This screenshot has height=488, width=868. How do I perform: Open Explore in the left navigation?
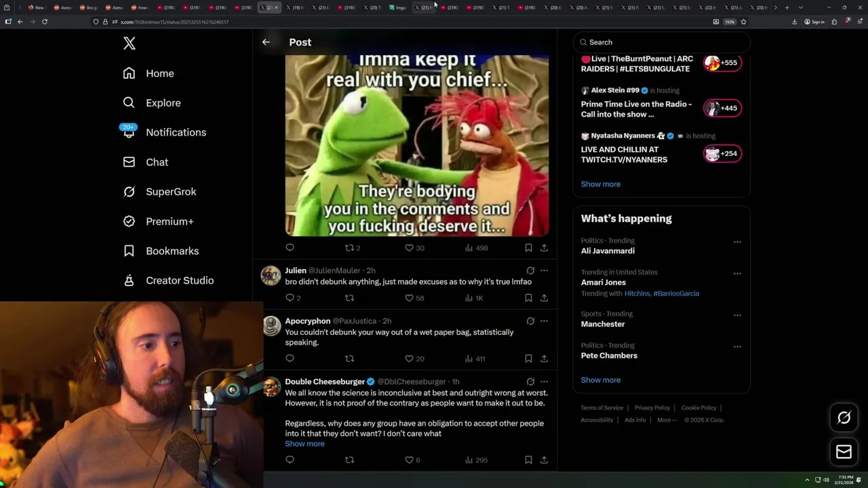tap(152, 103)
